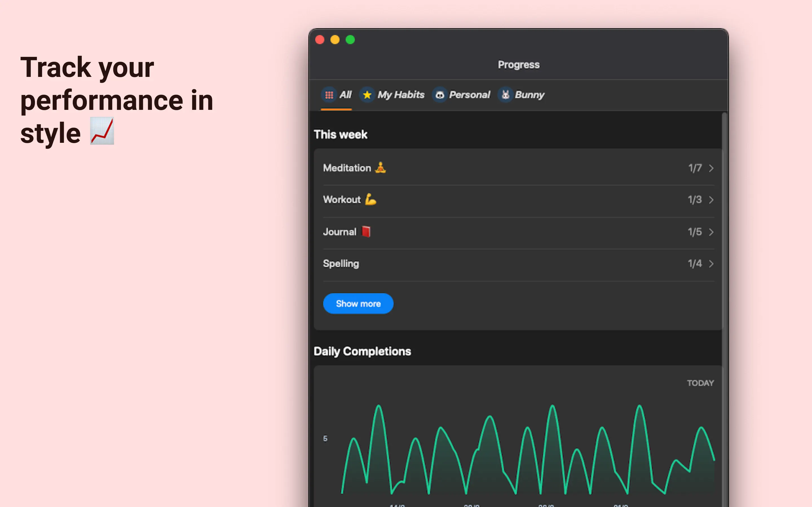The width and height of the screenshot is (812, 507).
Task: Click the My Habits star icon
Action: [367, 95]
